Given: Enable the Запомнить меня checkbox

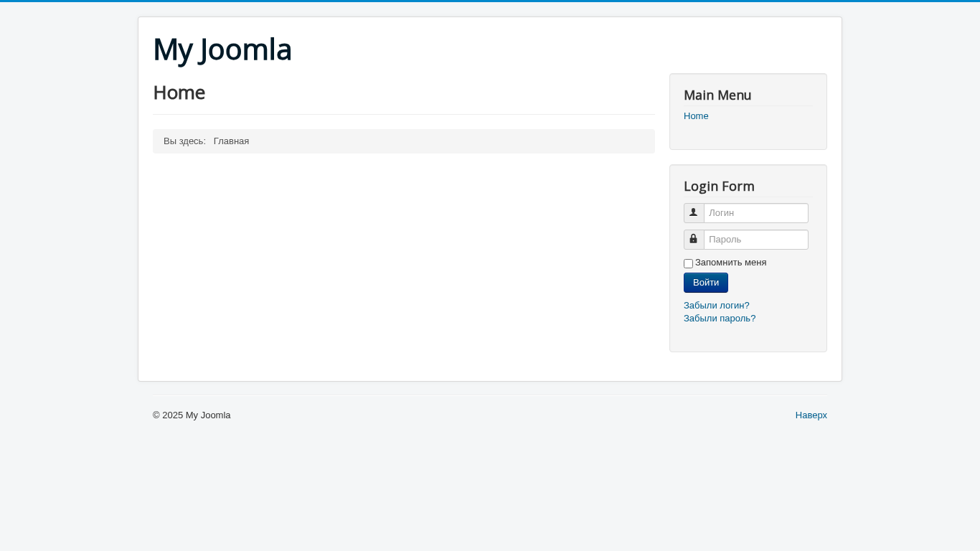Looking at the screenshot, I should point(689,263).
